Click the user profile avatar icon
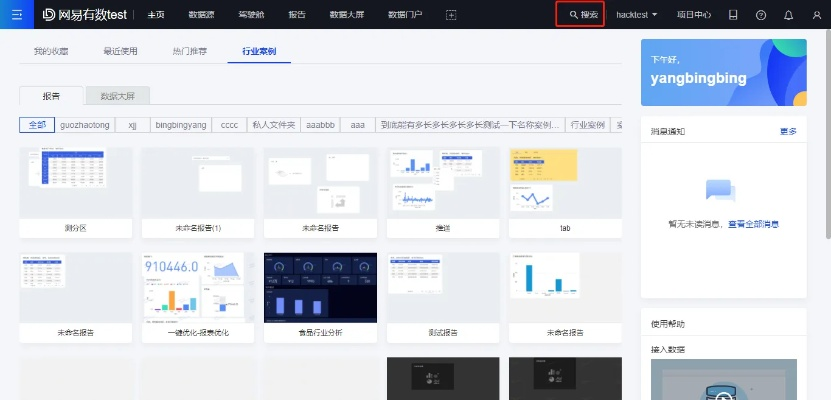The width and height of the screenshot is (831, 400). click(x=816, y=15)
